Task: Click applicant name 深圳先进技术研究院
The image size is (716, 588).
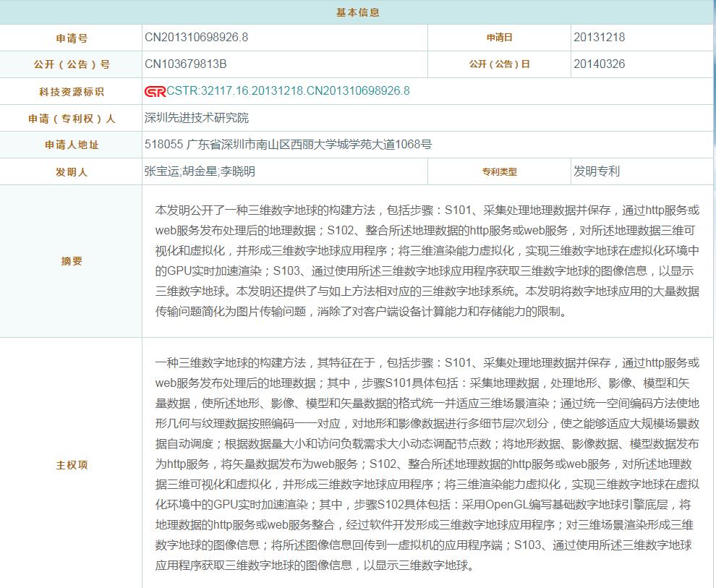Action: 197,117
